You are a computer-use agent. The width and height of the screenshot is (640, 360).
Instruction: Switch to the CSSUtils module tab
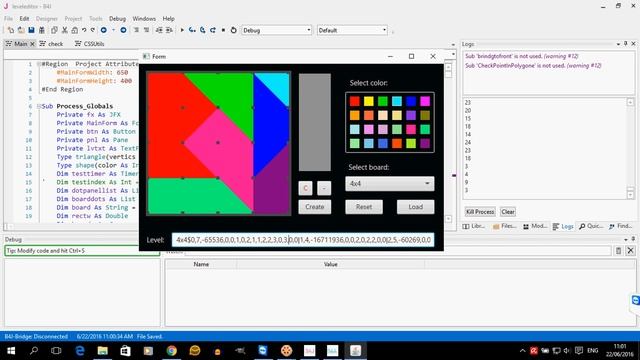(90, 44)
